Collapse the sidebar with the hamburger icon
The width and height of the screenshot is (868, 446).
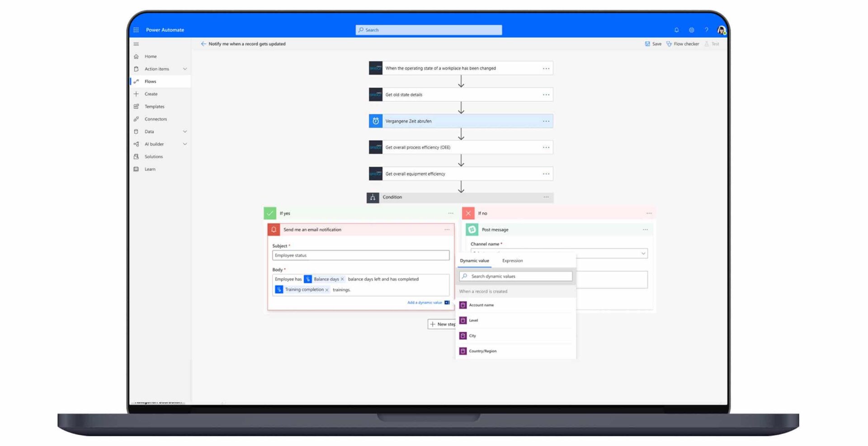(x=136, y=43)
